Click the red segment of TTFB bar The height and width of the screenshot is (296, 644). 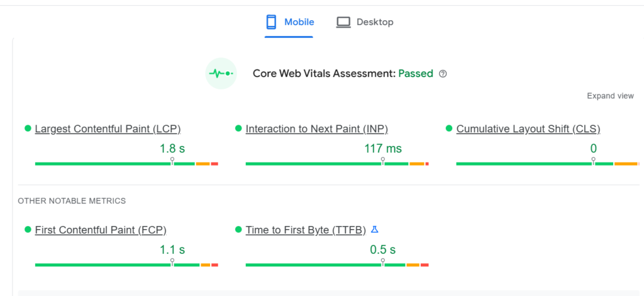(425, 265)
